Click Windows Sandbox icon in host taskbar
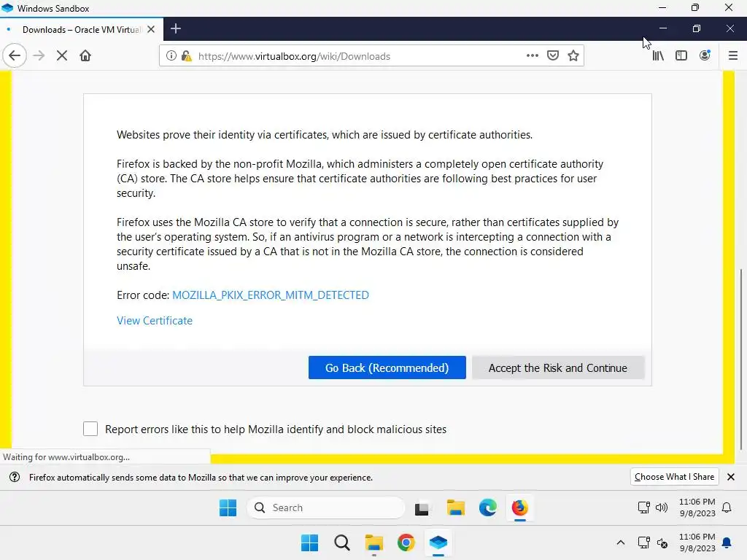747x560 pixels. [x=438, y=542]
